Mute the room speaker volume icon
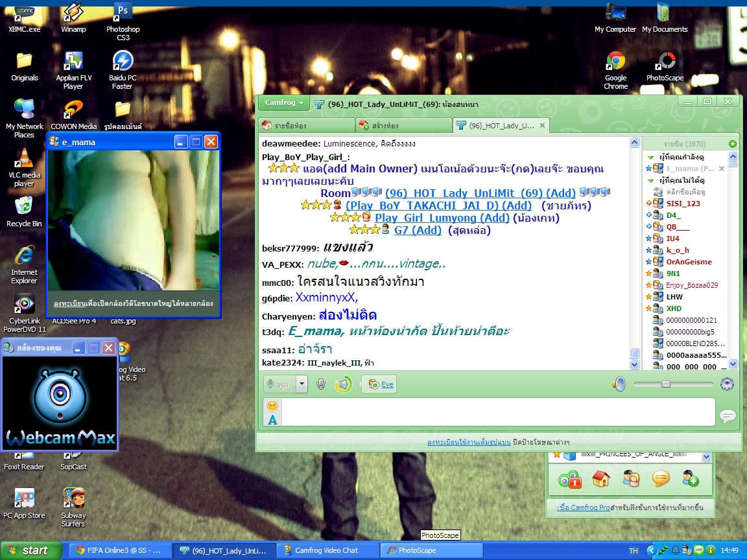747x560 pixels. (619, 384)
